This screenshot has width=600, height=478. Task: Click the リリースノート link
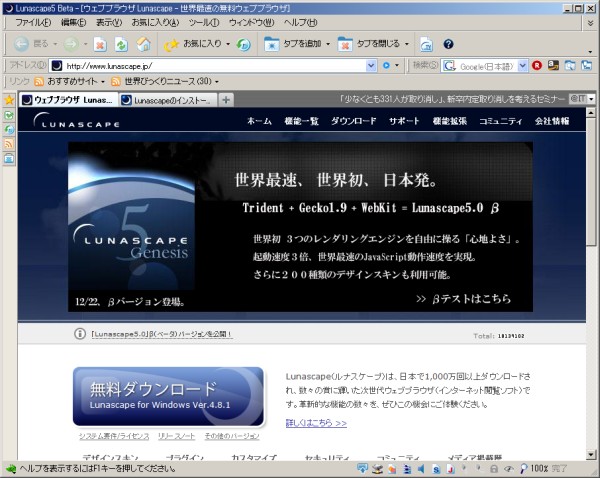tap(176, 436)
